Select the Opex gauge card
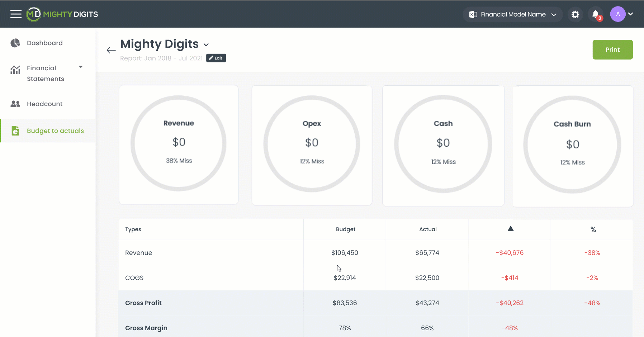Image resolution: width=644 pixels, height=337 pixels. click(x=312, y=146)
